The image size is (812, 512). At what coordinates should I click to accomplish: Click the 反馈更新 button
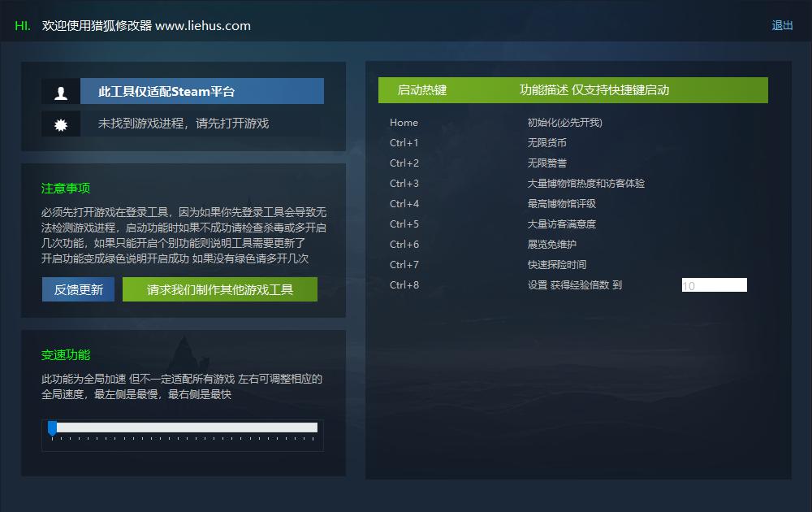(x=78, y=289)
